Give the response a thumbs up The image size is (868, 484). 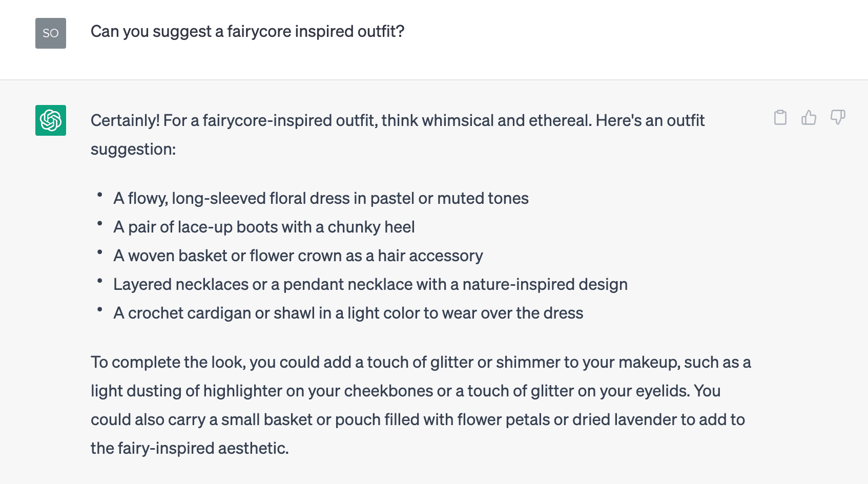[809, 117]
